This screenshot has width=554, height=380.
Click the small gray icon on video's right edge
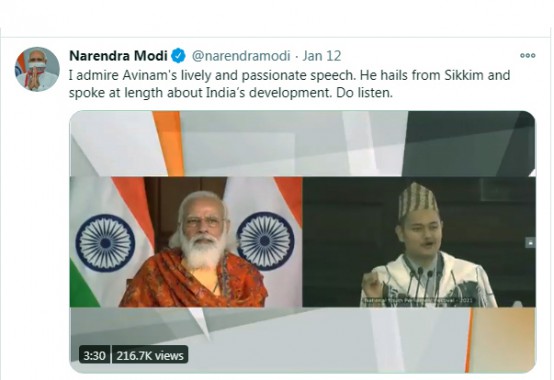(530, 243)
